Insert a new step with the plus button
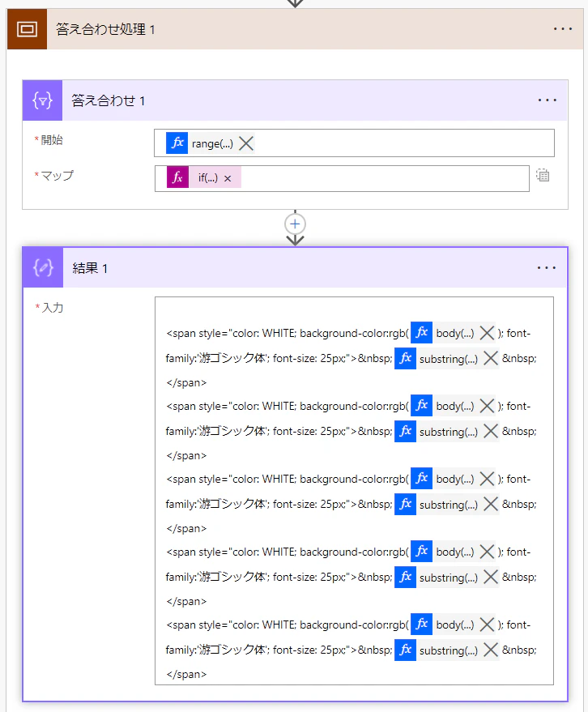 click(x=295, y=224)
